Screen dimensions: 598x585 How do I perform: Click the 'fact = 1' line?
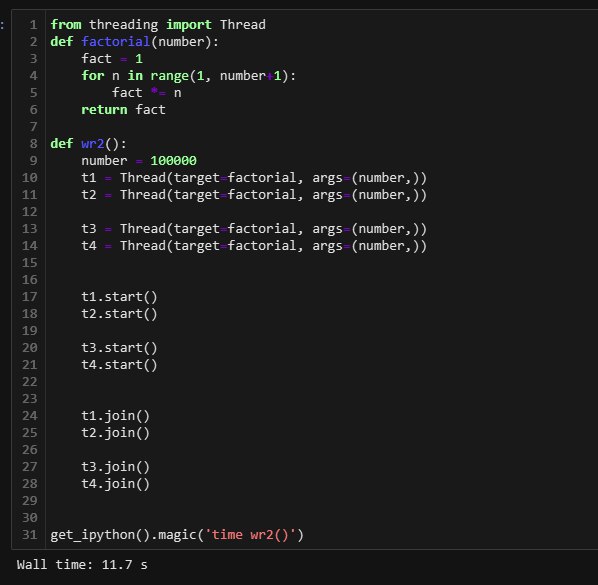click(x=112, y=59)
